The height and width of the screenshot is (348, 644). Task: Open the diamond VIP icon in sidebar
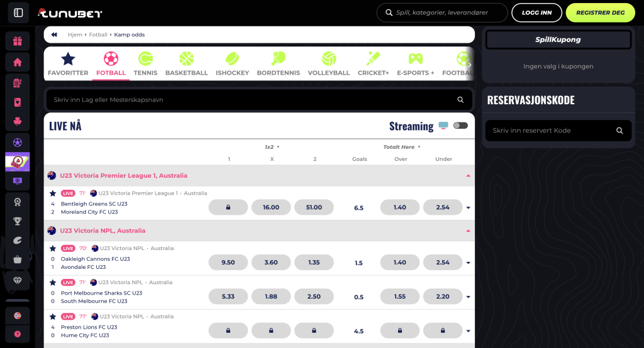[17, 280]
